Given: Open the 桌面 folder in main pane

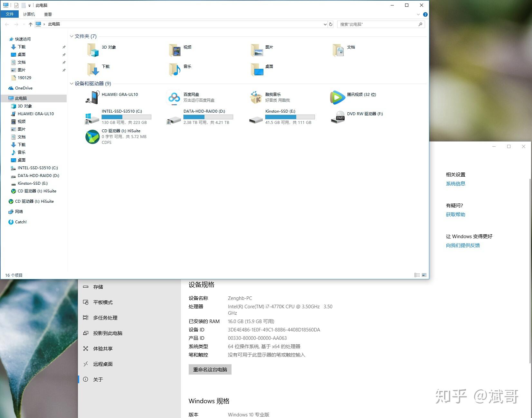Looking at the screenshot, I should 257,70.
